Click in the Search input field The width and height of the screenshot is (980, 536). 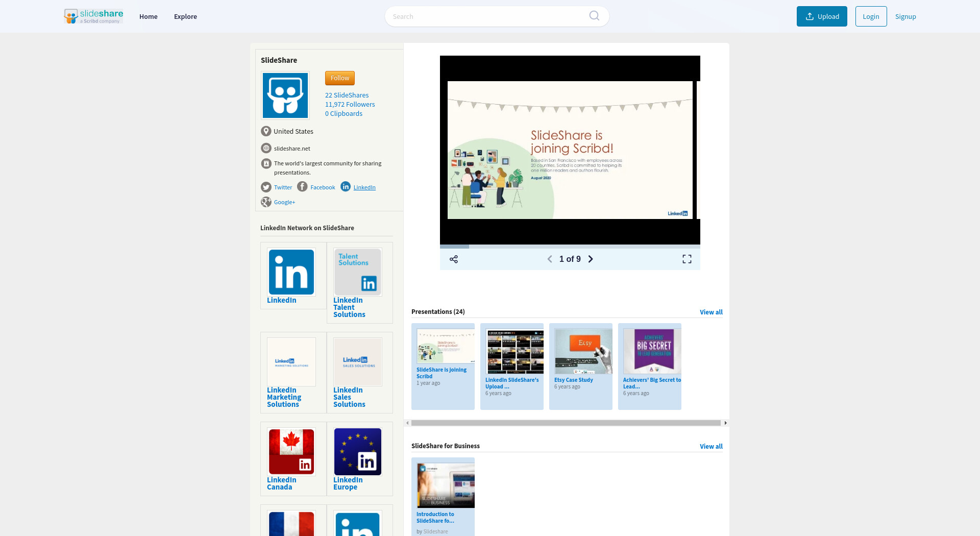[497, 16]
